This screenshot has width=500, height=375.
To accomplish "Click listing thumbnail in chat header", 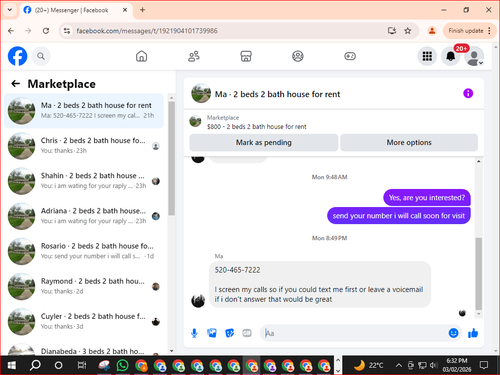I will pyautogui.click(x=201, y=93).
